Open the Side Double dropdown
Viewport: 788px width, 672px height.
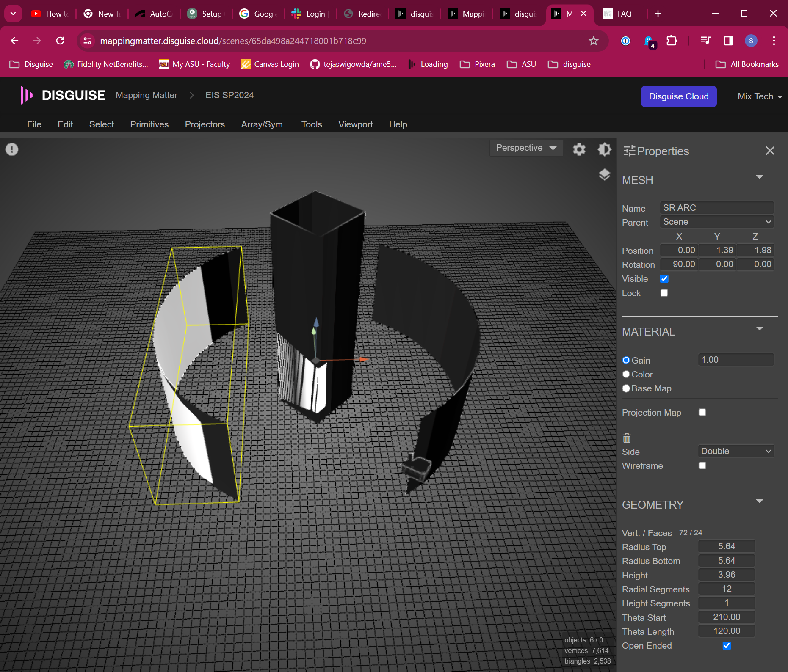click(736, 451)
